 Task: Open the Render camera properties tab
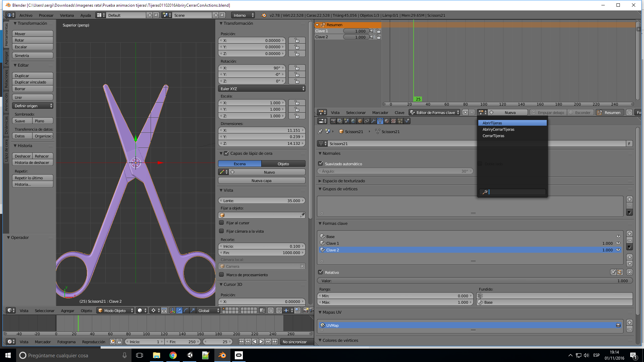coord(333,121)
